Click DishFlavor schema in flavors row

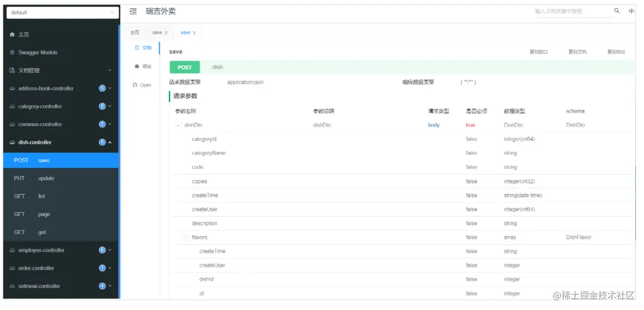coord(578,237)
